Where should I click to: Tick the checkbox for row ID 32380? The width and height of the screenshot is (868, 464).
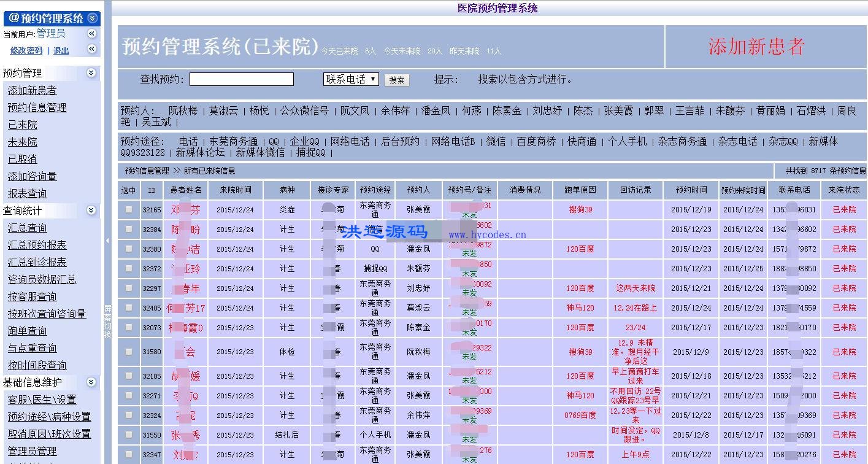pyautogui.click(x=129, y=249)
